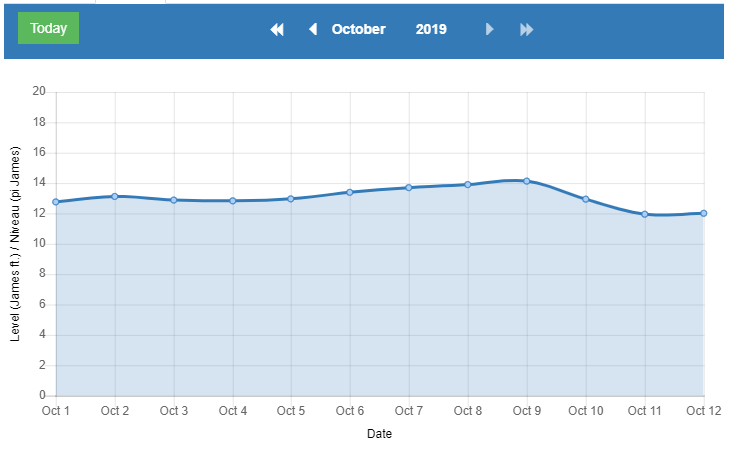
Task: Choose the Oct 8 data point
Action: pos(468,184)
